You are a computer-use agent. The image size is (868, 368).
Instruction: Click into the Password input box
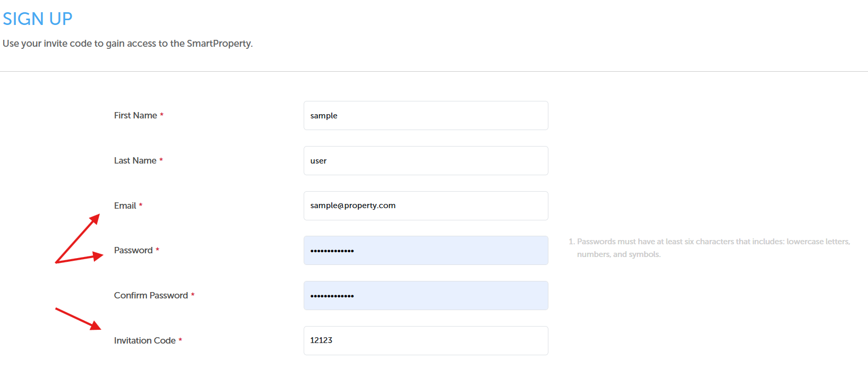pyautogui.click(x=426, y=250)
